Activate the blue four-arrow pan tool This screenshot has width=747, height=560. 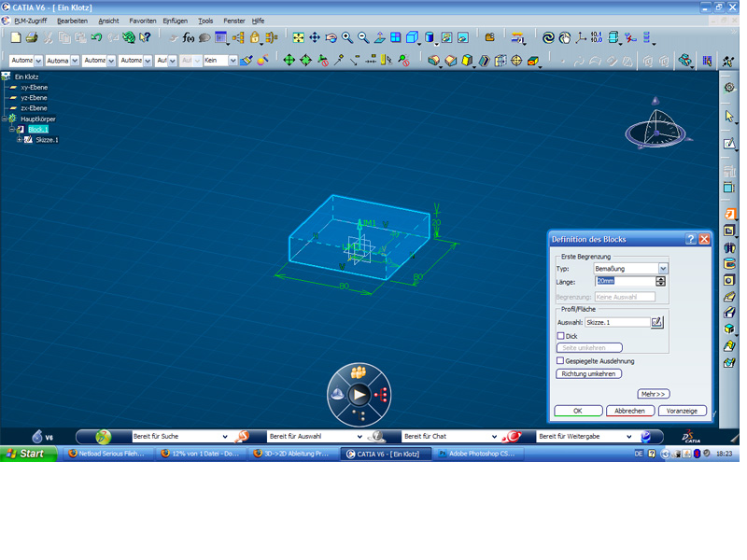pos(315,37)
